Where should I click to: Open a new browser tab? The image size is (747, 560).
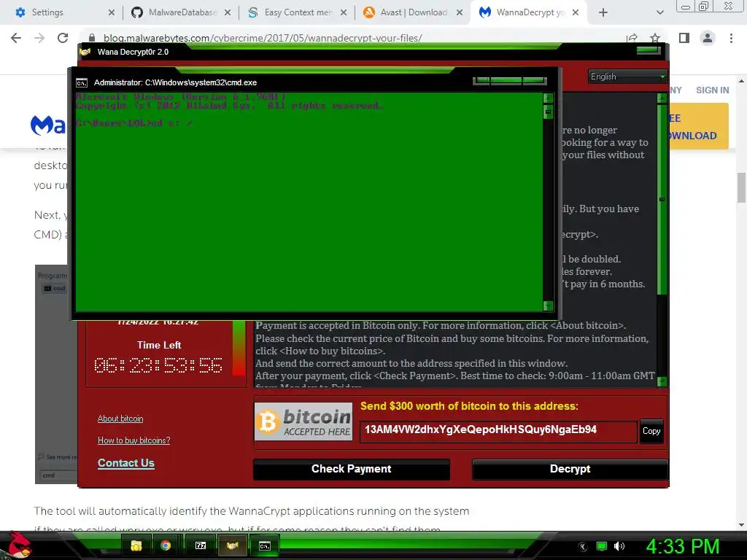pos(603,13)
